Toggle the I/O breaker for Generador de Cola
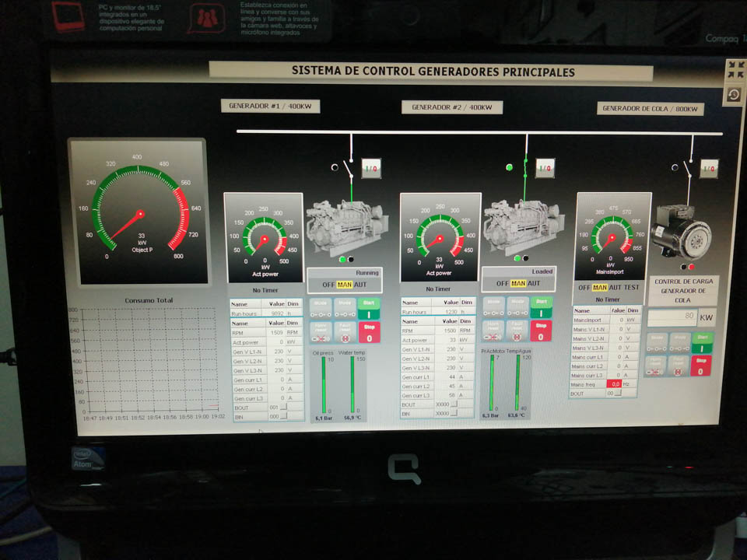747x560 pixels. (709, 167)
